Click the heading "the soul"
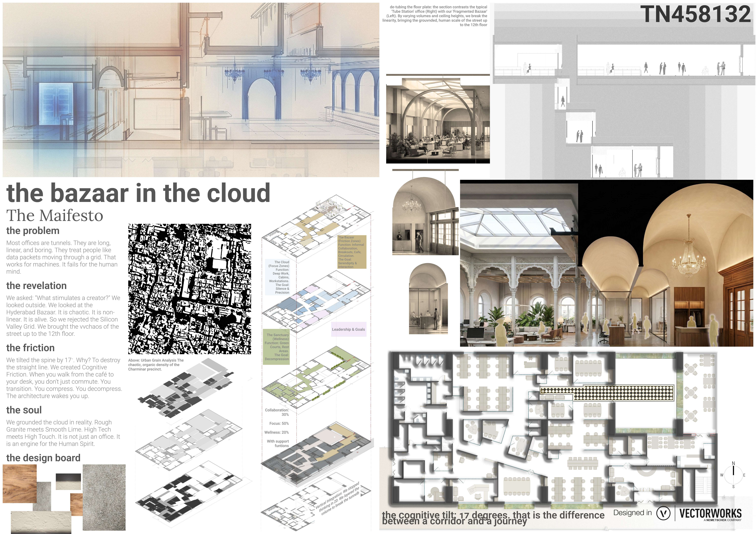 pyautogui.click(x=24, y=410)
